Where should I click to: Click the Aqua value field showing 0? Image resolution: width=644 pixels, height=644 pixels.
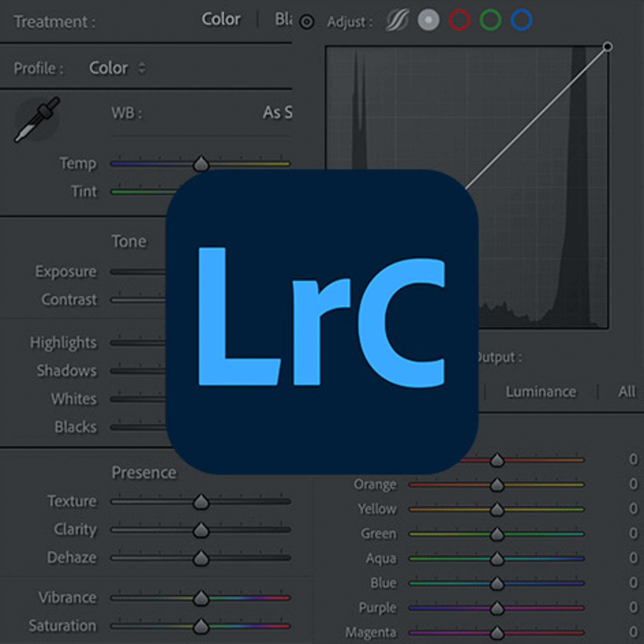633,558
